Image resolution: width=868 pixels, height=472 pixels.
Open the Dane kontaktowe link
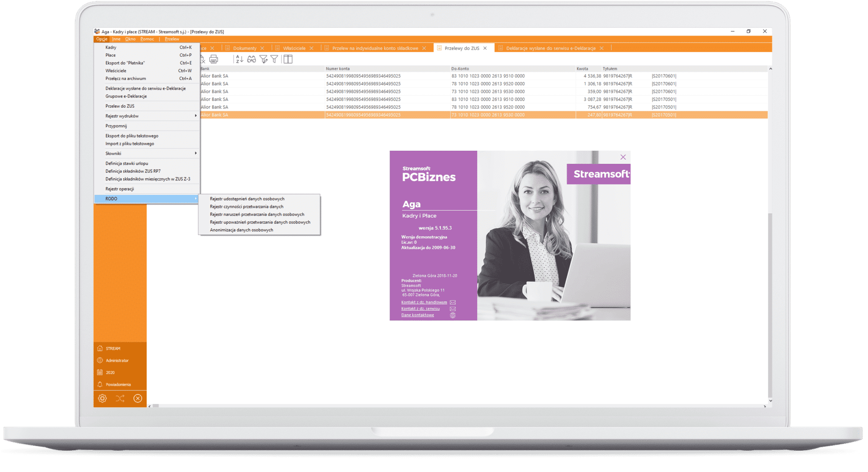417,315
